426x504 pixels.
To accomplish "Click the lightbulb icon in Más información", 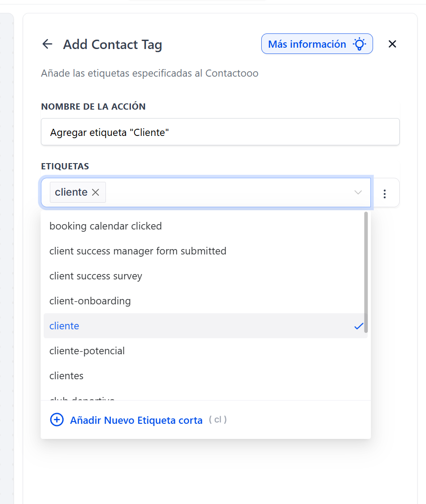I will coord(359,44).
